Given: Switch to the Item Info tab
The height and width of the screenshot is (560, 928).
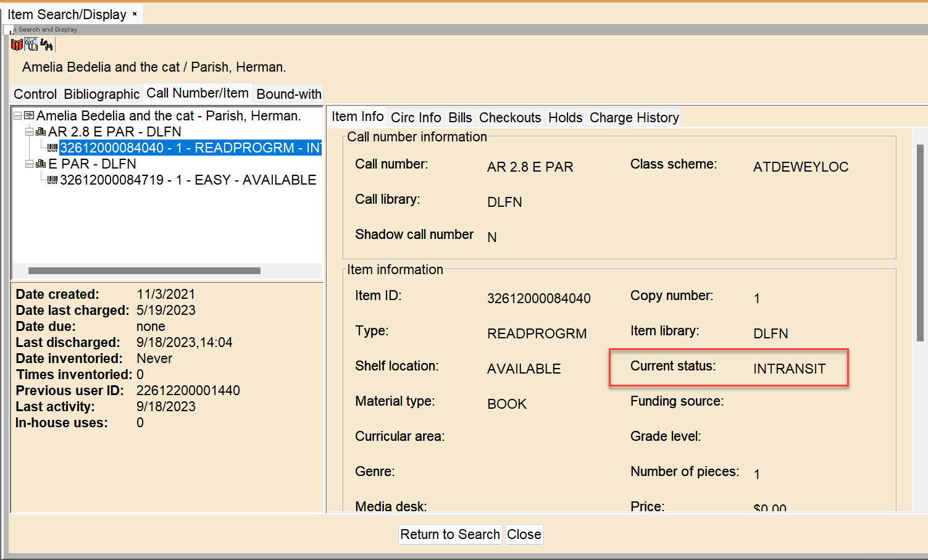Looking at the screenshot, I should pyautogui.click(x=357, y=116).
